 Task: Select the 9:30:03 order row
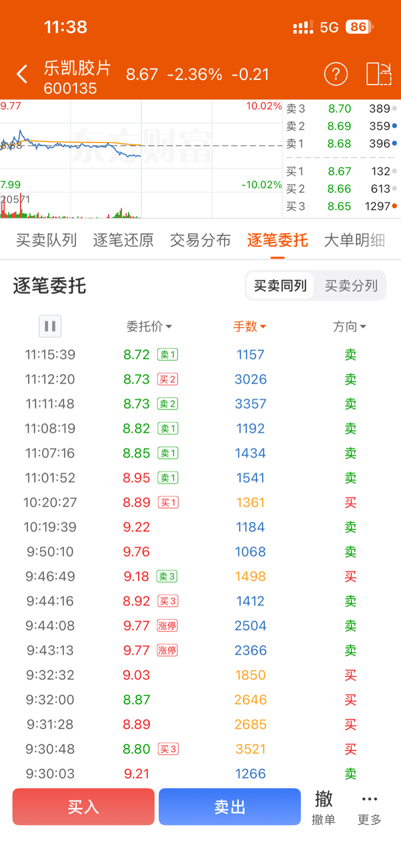tap(200, 774)
